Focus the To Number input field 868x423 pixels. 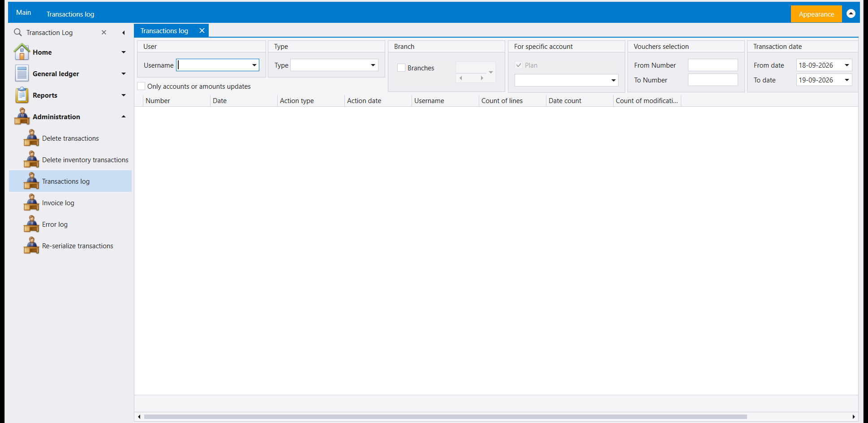(713, 80)
